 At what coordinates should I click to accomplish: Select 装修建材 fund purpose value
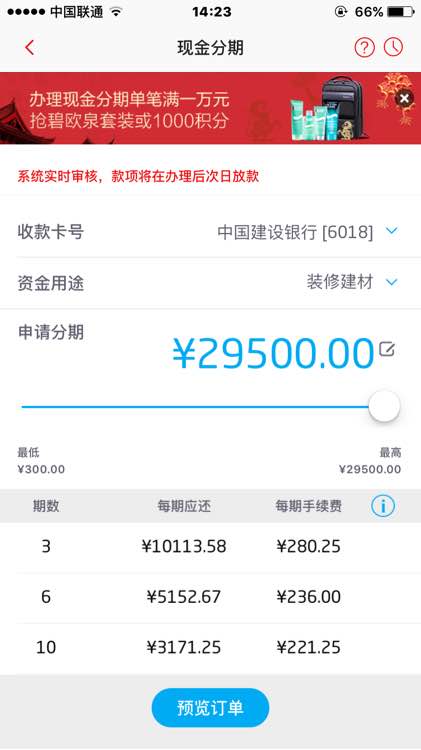340,282
